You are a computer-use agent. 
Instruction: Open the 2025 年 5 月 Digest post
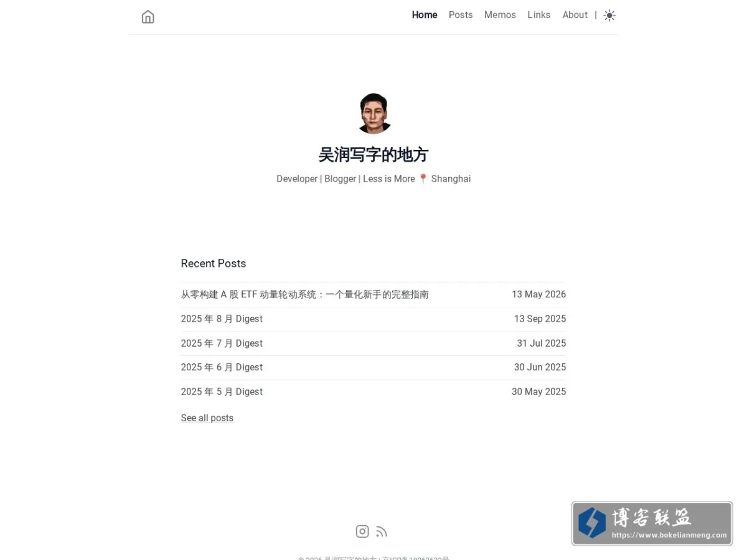point(222,391)
